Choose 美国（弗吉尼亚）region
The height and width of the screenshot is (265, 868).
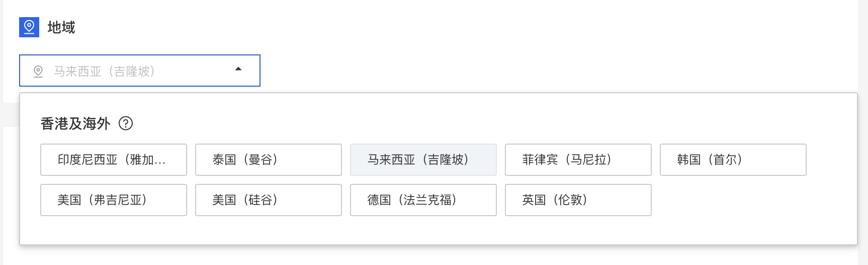(x=114, y=200)
